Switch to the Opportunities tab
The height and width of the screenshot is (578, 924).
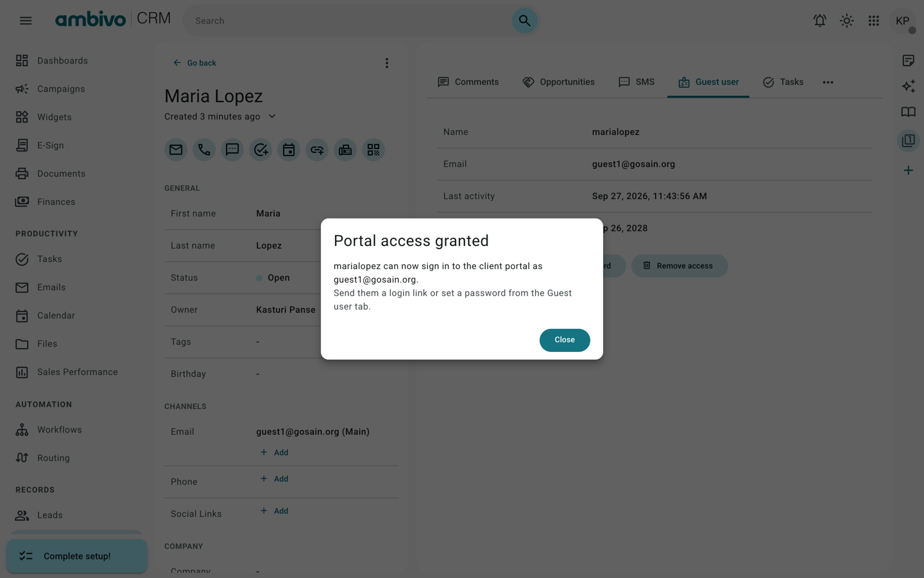(558, 82)
